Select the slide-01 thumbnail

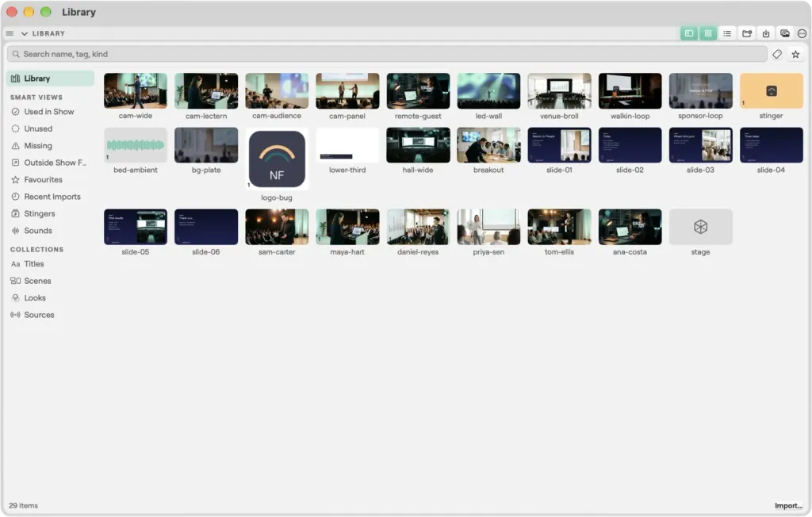tap(559, 145)
